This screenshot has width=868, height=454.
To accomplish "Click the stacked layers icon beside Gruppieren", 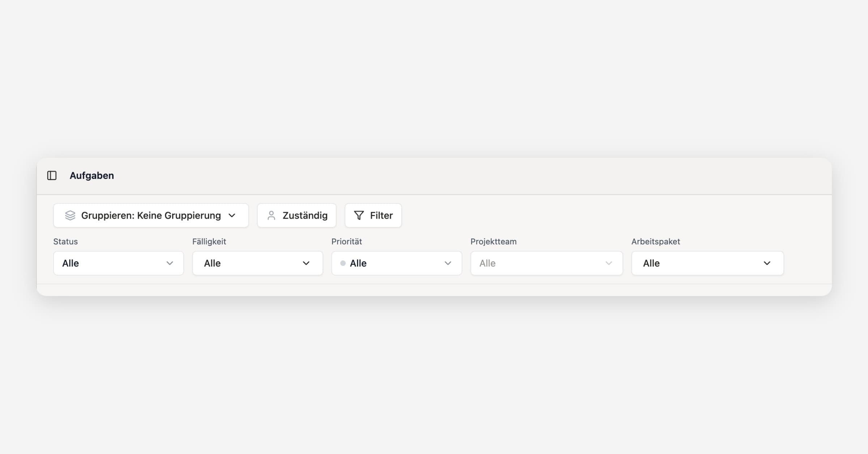I will [70, 215].
